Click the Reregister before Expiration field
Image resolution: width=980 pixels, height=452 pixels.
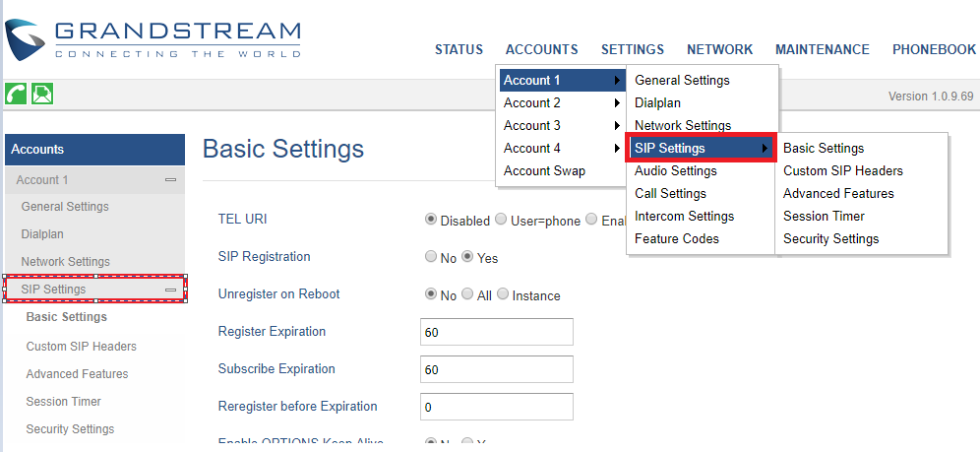point(497,407)
